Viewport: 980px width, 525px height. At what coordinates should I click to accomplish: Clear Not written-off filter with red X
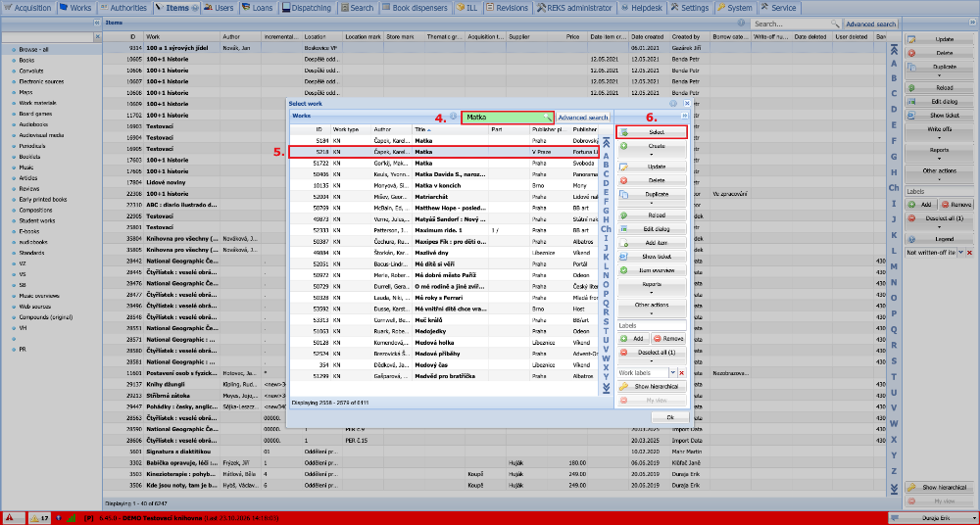point(970,252)
